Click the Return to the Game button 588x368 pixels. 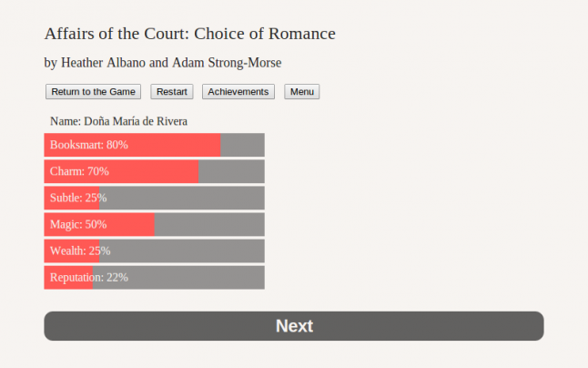point(93,92)
